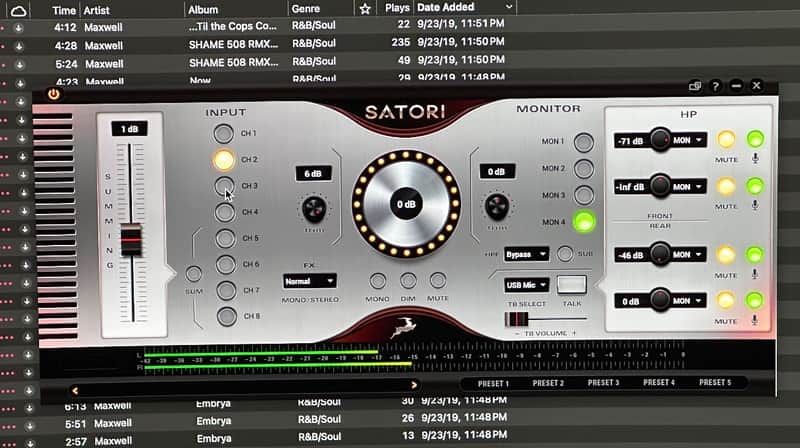This screenshot has width=800, height=448.
Task: Toggle the DIM button
Action: click(x=408, y=280)
